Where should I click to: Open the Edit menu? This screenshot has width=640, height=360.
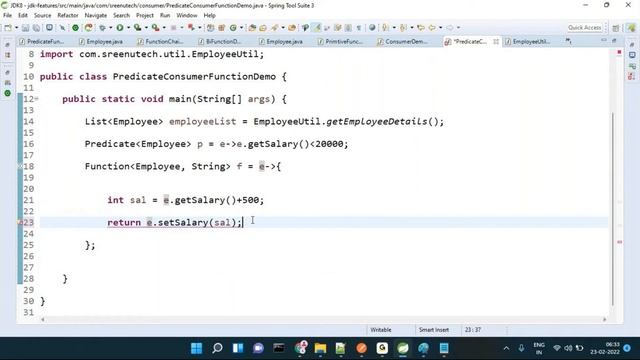tap(23, 16)
